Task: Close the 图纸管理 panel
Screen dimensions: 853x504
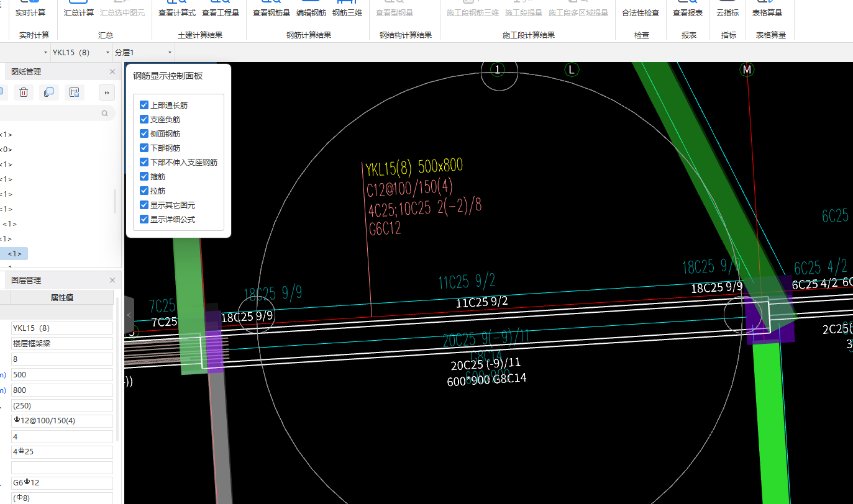Action: (112, 71)
